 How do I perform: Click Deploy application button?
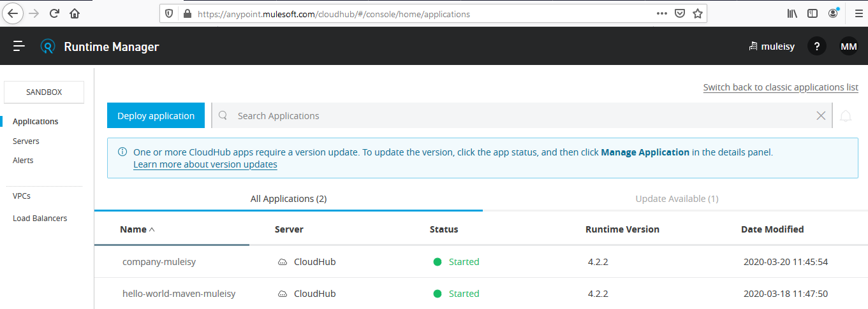pos(156,115)
